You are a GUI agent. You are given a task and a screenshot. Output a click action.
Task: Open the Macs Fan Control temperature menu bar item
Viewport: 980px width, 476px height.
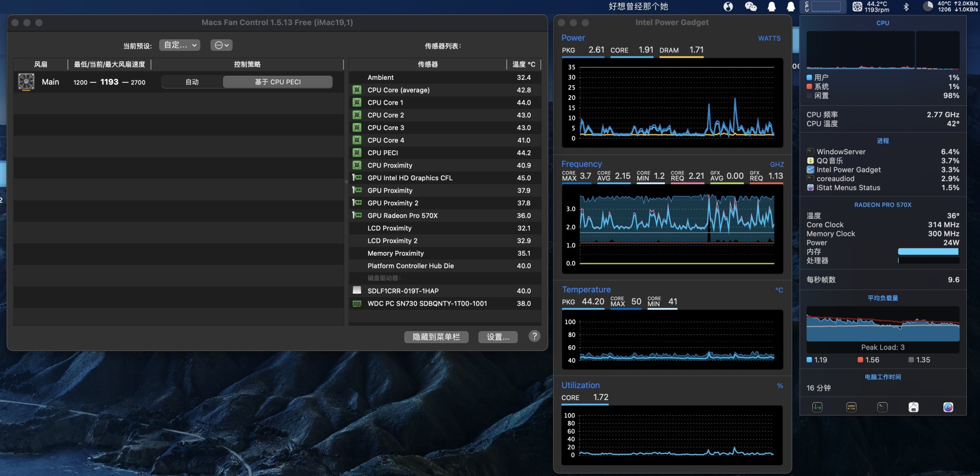click(871, 6)
